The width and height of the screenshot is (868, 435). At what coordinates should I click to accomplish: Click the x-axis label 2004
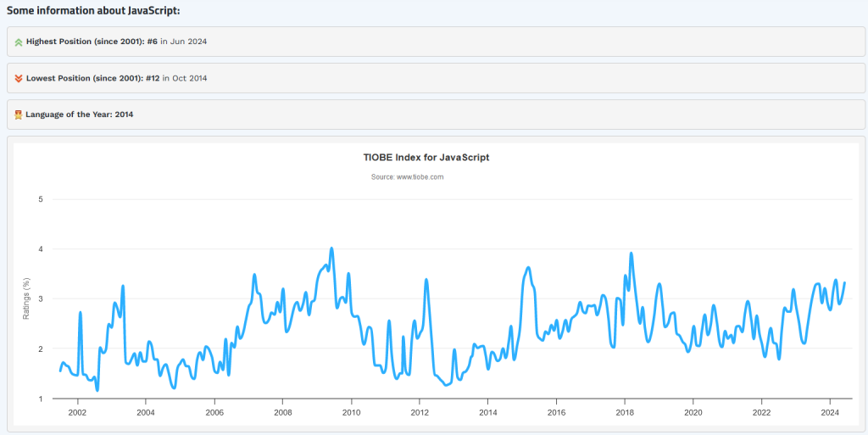point(146,412)
